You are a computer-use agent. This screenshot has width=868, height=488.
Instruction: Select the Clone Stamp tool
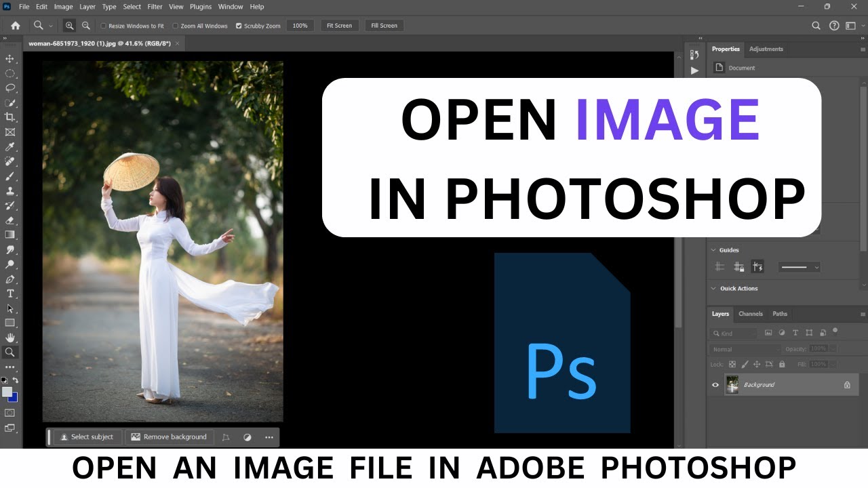click(10, 191)
